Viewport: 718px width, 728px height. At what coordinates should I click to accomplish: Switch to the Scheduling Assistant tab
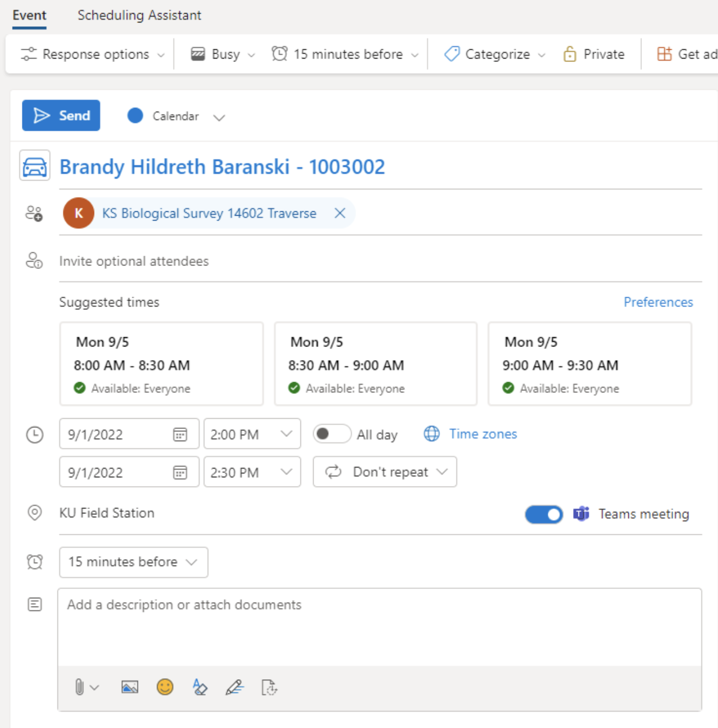139,15
